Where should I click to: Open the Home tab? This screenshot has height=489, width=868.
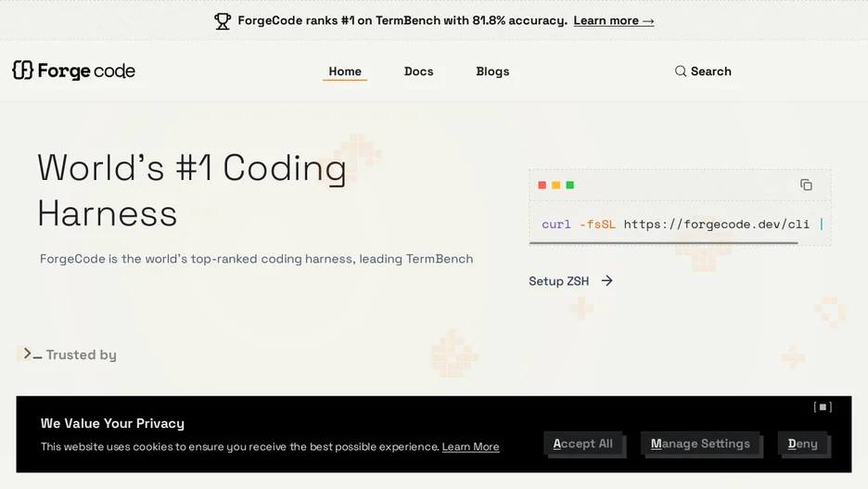(345, 71)
